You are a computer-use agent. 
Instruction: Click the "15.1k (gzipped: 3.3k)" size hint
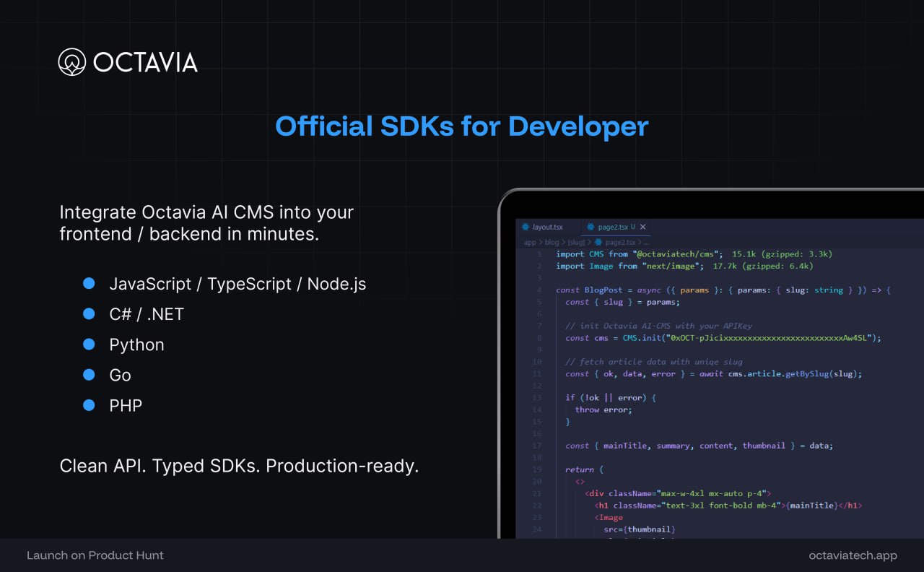coord(783,254)
